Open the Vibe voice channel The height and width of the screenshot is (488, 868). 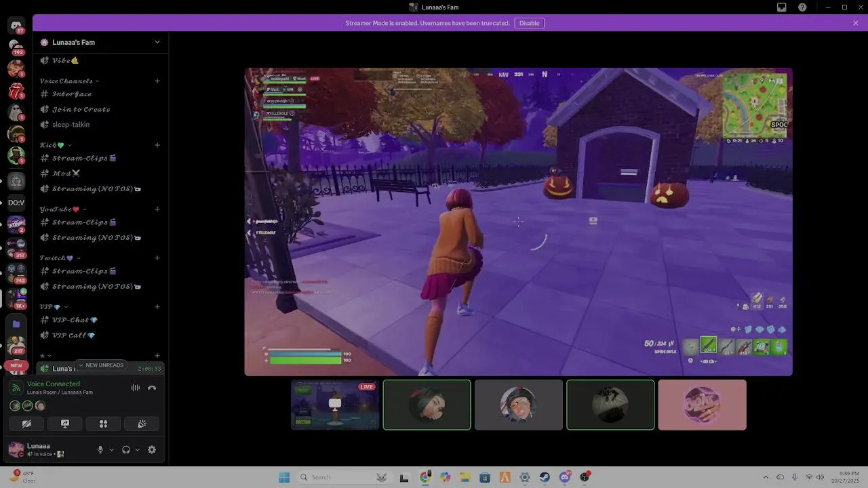(x=100, y=60)
